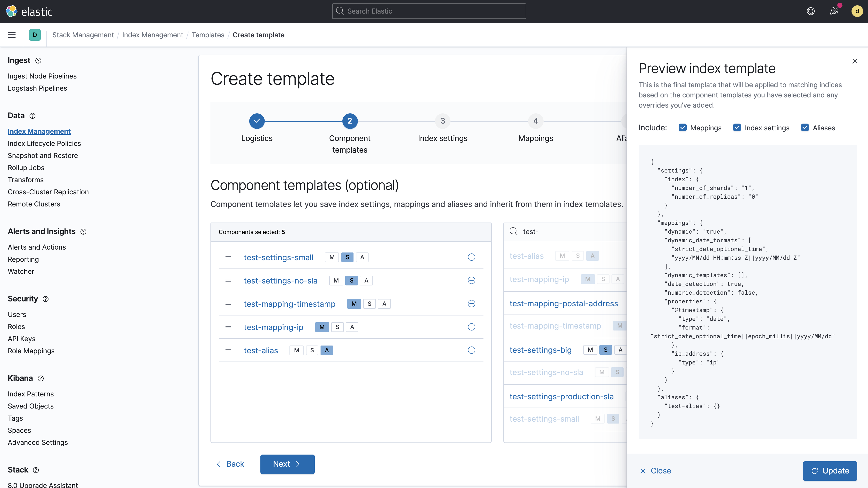Uncheck the Mappings include checkbox
The image size is (868, 488).
(683, 128)
